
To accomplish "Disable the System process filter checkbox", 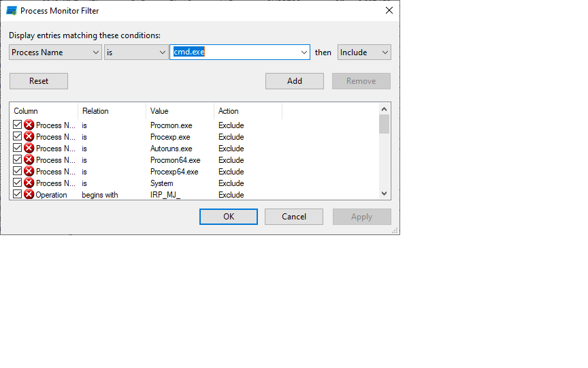I will tap(18, 183).
